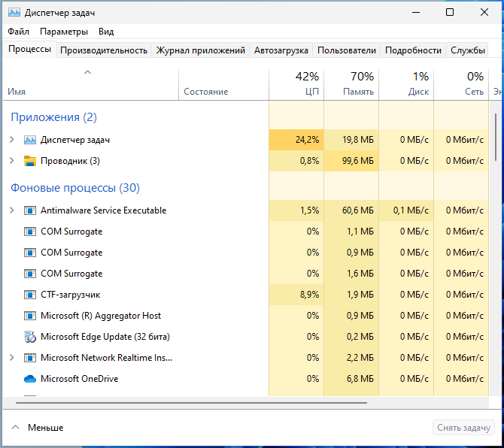
Task: Click the CTF-загрузчик process icon
Action: point(30,295)
